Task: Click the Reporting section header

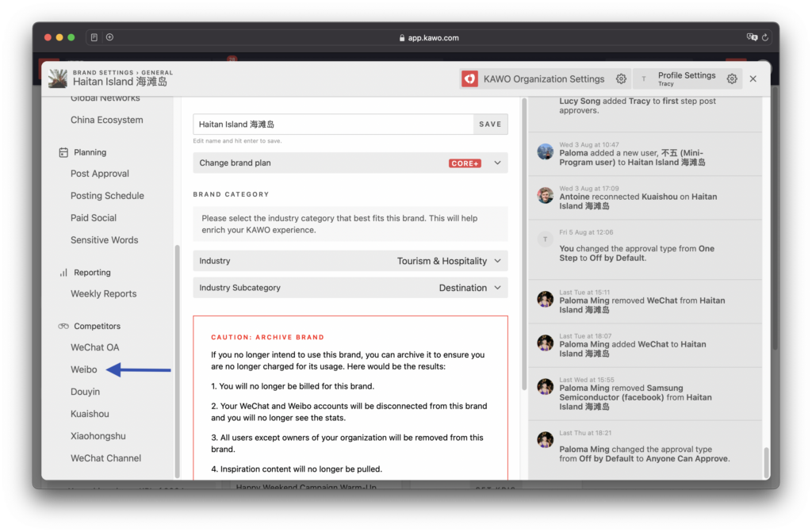Action: coord(92,273)
